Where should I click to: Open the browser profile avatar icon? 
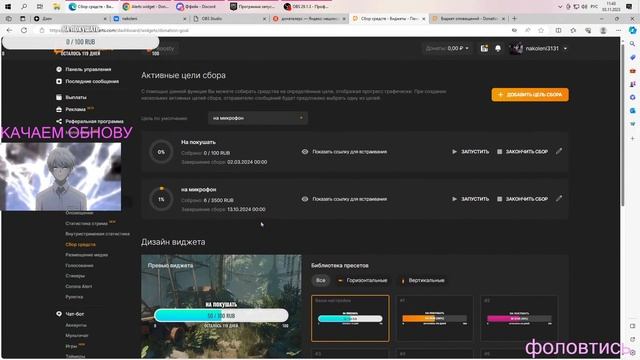pyautogui.click(x=603, y=30)
